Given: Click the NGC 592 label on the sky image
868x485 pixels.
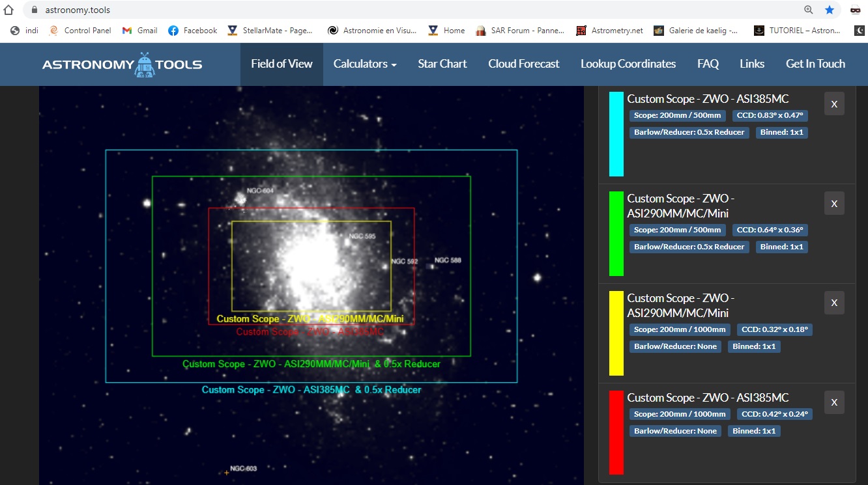Looking at the screenshot, I should tap(404, 262).
